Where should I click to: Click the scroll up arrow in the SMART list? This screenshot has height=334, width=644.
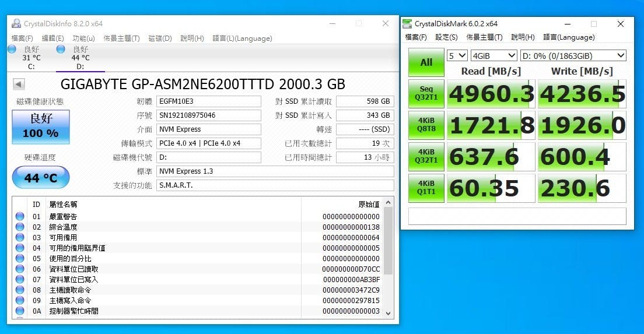pos(388,202)
